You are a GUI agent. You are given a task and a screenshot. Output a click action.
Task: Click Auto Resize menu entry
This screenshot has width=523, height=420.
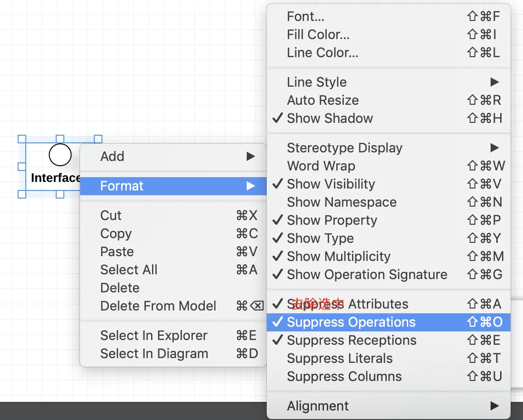tap(322, 100)
